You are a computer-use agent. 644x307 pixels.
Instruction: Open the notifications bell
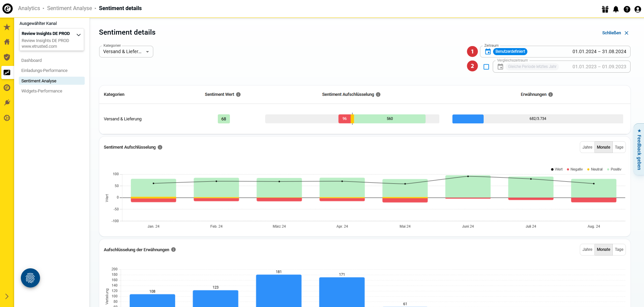click(x=616, y=9)
